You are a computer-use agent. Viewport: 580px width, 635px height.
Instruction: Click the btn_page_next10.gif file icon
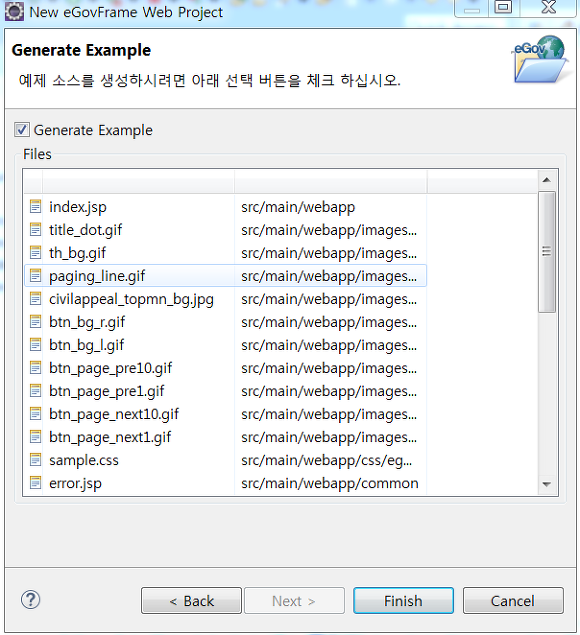[x=36, y=414]
